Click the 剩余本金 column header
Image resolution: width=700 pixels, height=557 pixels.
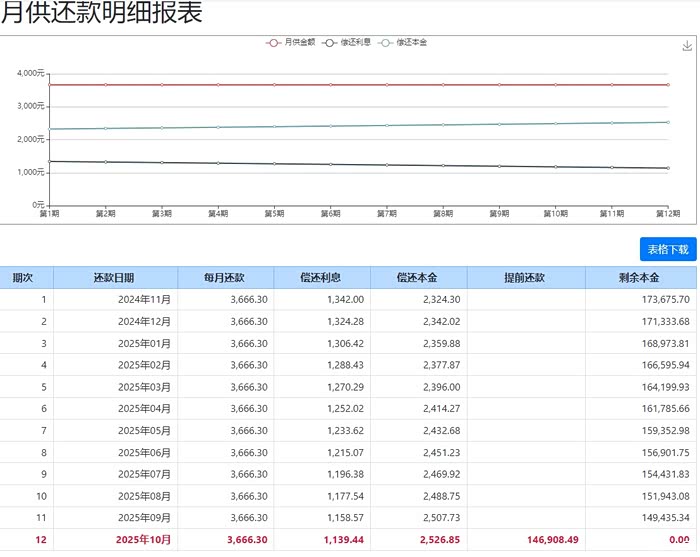click(x=641, y=278)
